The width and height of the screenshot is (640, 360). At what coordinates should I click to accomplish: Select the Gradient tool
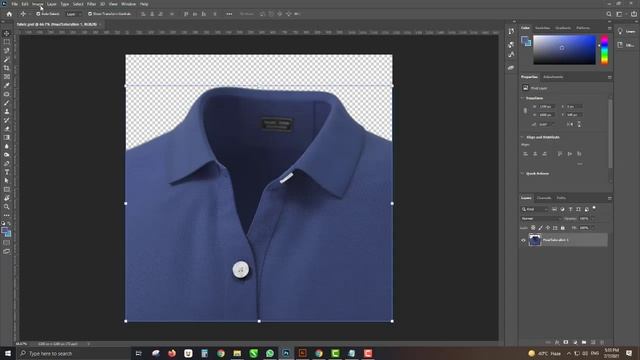click(7, 138)
